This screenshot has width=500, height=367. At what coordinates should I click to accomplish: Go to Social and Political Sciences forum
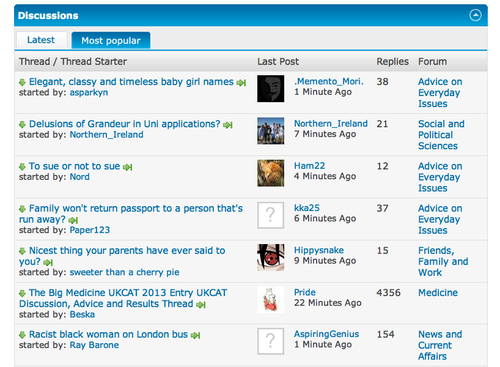pyautogui.click(x=441, y=135)
